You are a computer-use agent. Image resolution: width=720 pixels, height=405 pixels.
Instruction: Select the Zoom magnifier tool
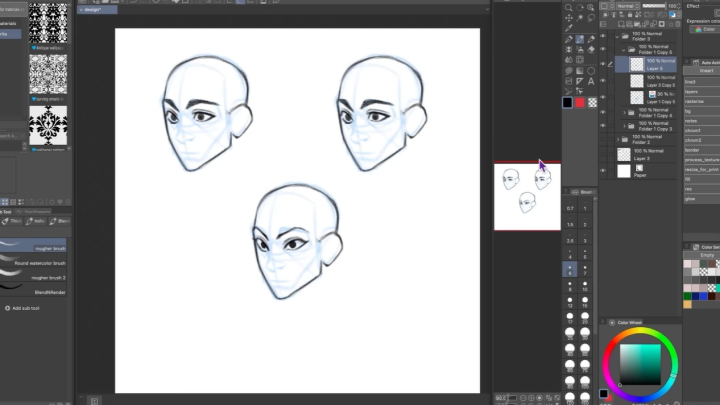(x=568, y=6)
